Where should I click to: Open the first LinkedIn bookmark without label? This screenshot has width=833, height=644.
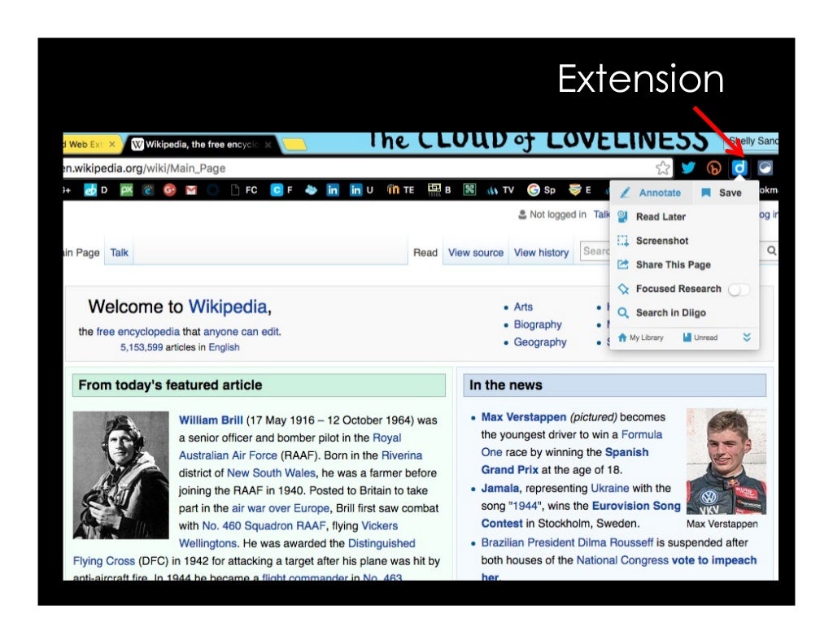pyautogui.click(x=333, y=190)
